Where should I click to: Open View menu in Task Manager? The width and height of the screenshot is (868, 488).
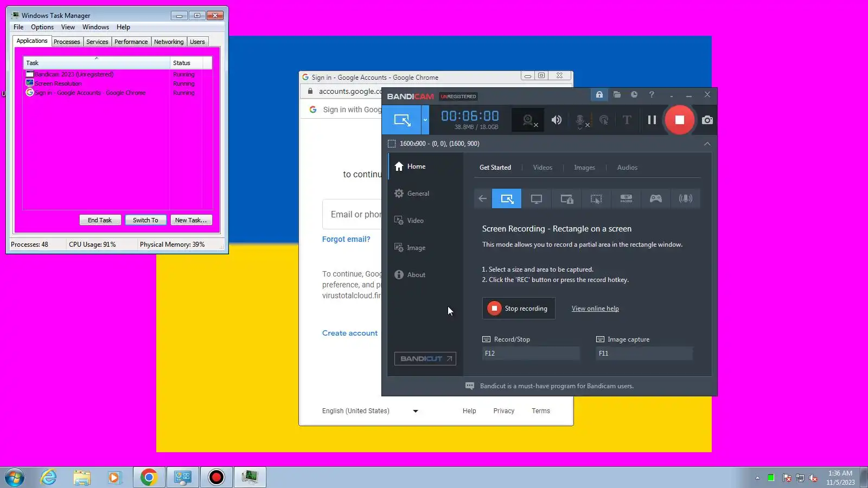click(x=68, y=27)
